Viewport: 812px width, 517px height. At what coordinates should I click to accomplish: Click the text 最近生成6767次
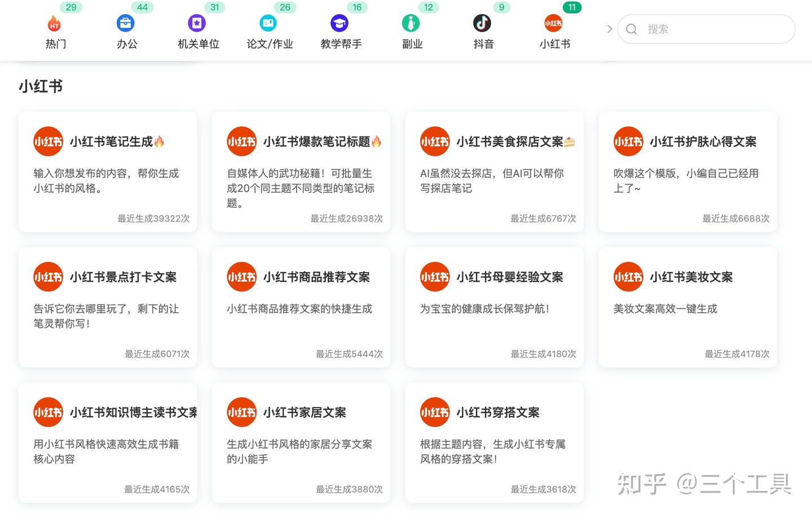[543, 218]
